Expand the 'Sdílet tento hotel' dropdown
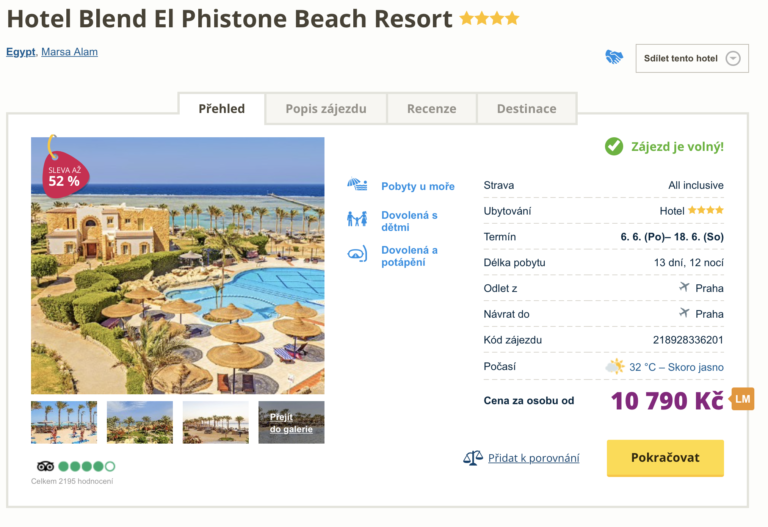This screenshot has width=768, height=527. [x=733, y=58]
